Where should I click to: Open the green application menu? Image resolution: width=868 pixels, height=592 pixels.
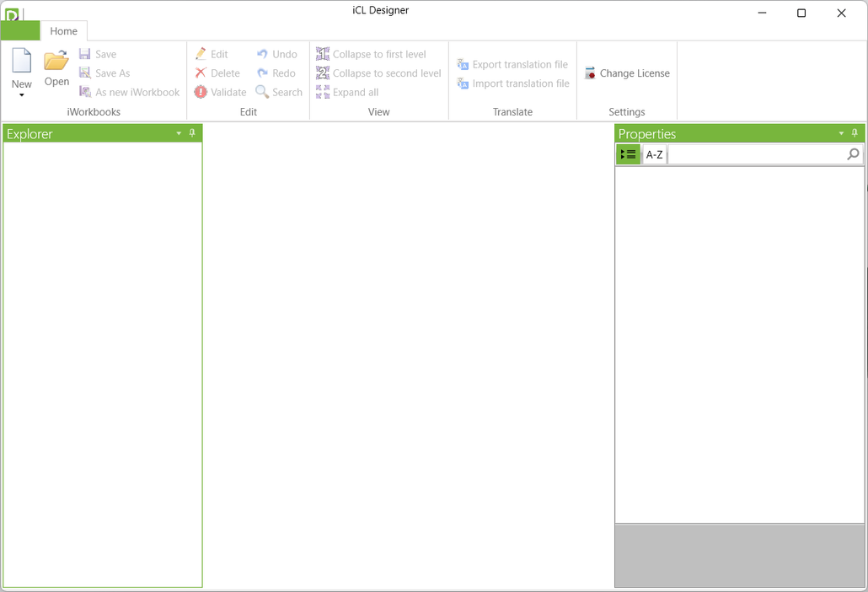[x=19, y=31]
